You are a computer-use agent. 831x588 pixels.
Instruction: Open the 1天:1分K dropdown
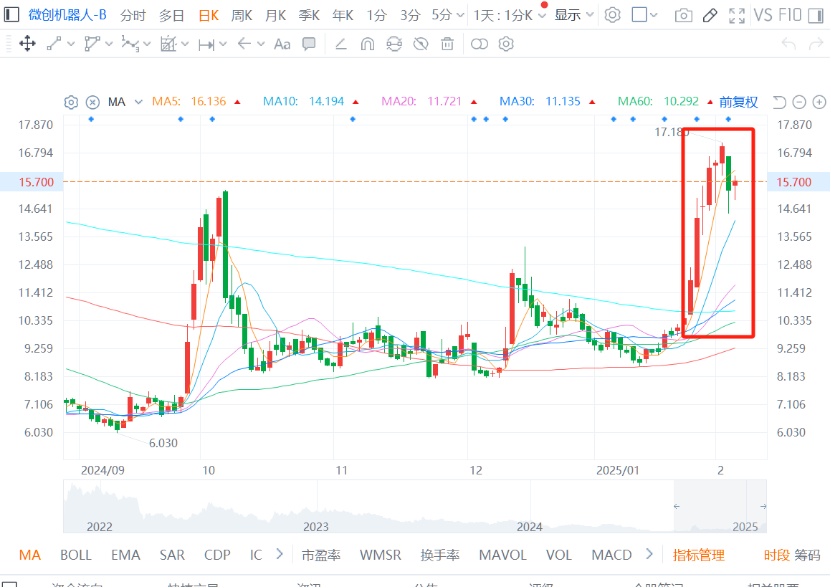coord(508,15)
